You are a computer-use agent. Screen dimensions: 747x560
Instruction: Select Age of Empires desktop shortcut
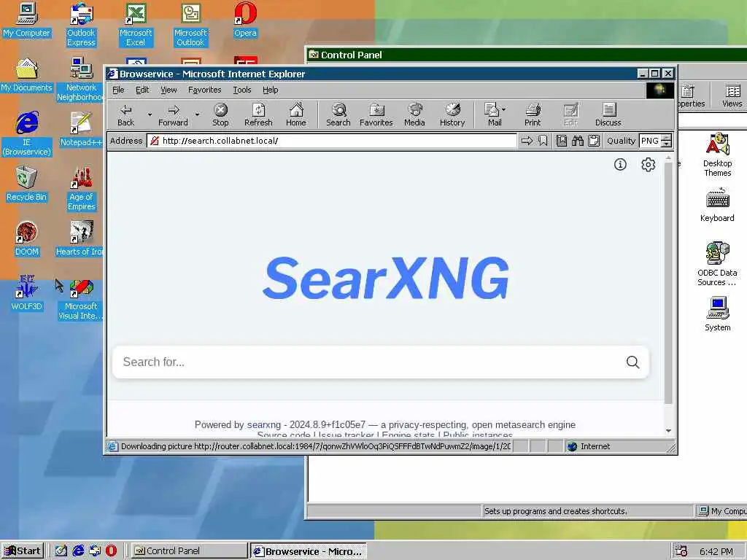pyautogui.click(x=82, y=189)
